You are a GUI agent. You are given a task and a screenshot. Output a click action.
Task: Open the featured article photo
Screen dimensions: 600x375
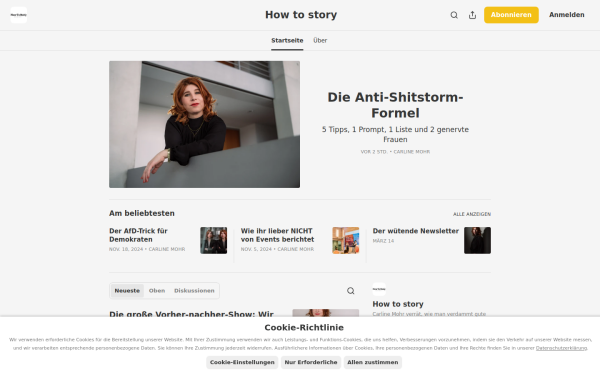coord(204,124)
